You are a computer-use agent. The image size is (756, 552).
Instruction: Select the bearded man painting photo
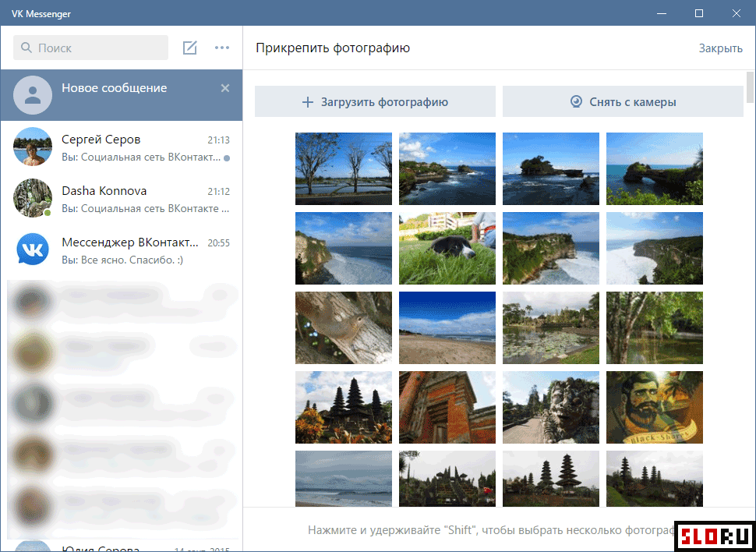655,407
